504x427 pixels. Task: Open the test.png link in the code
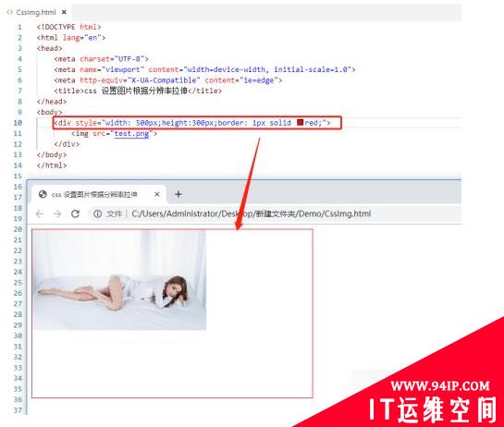click(131, 133)
